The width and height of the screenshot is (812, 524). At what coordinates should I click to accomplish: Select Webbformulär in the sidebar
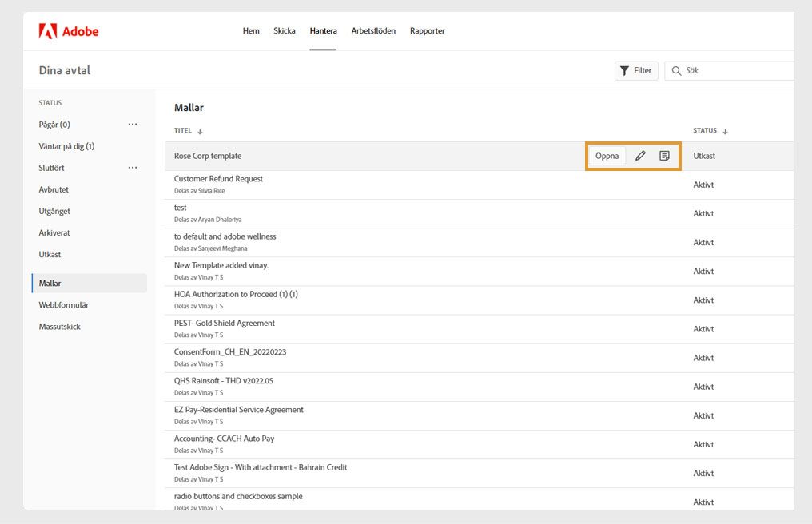pyautogui.click(x=64, y=305)
